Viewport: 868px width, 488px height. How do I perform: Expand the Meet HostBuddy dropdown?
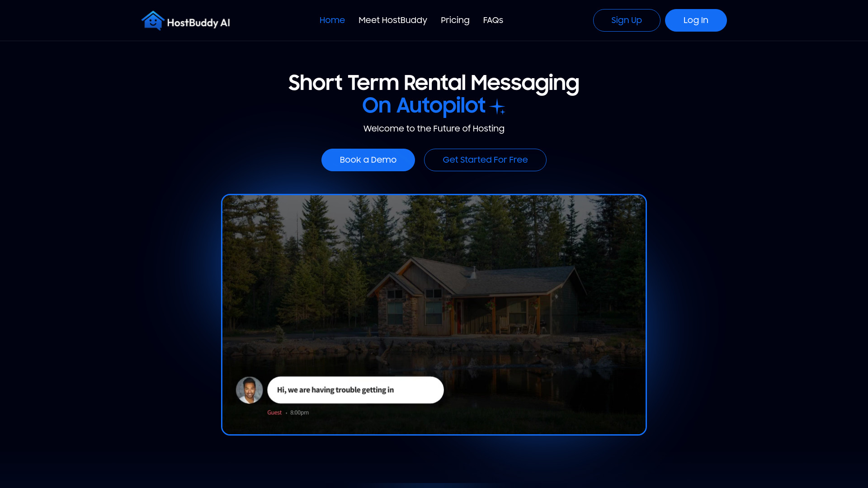(393, 20)
